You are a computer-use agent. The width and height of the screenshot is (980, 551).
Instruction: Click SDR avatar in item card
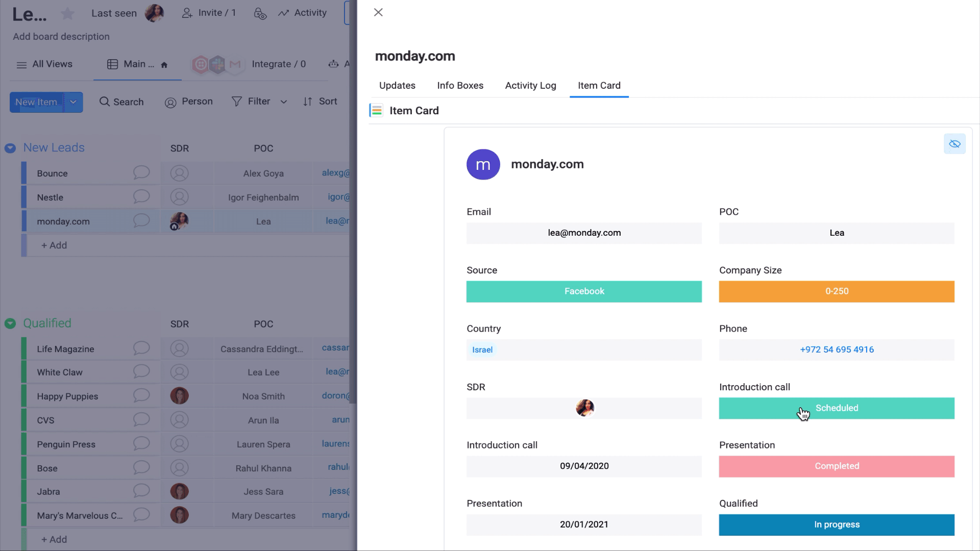coord(585,408)
